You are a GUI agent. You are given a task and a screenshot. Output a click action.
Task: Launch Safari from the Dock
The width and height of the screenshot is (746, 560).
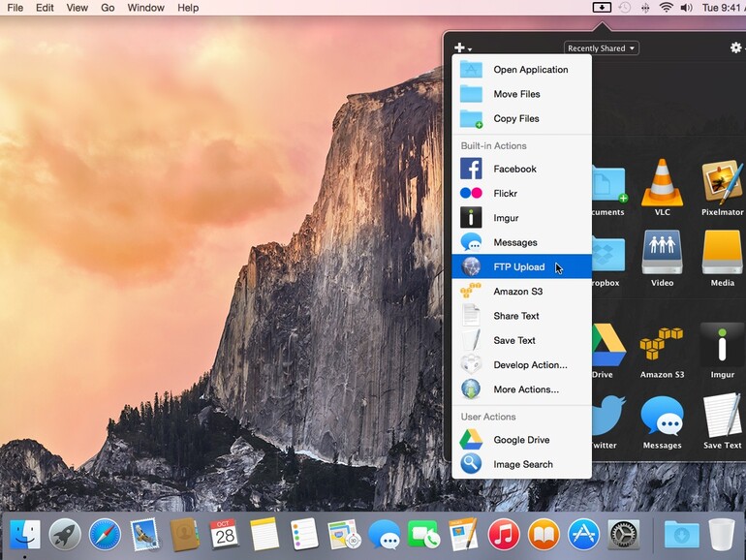pyautogui.click(x=105, y=534)
